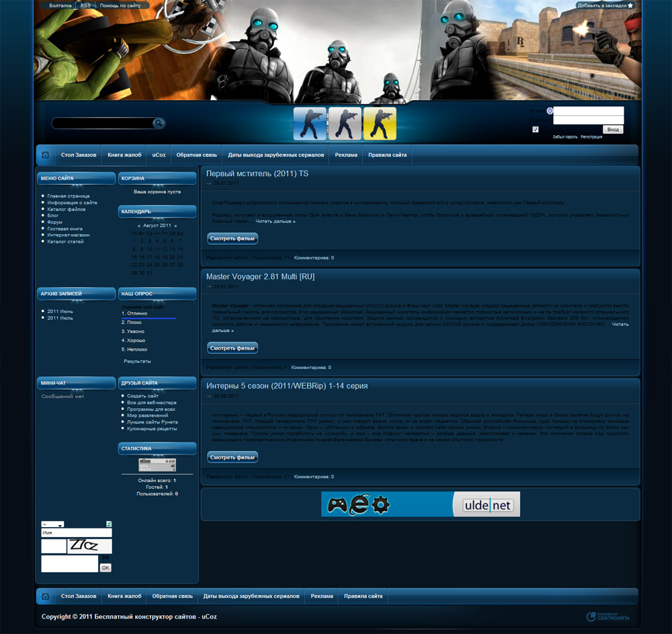This screenshot has width=672, height=634.
Task: Click the blue Counter-Strike soldier icon
Action: 310,124
